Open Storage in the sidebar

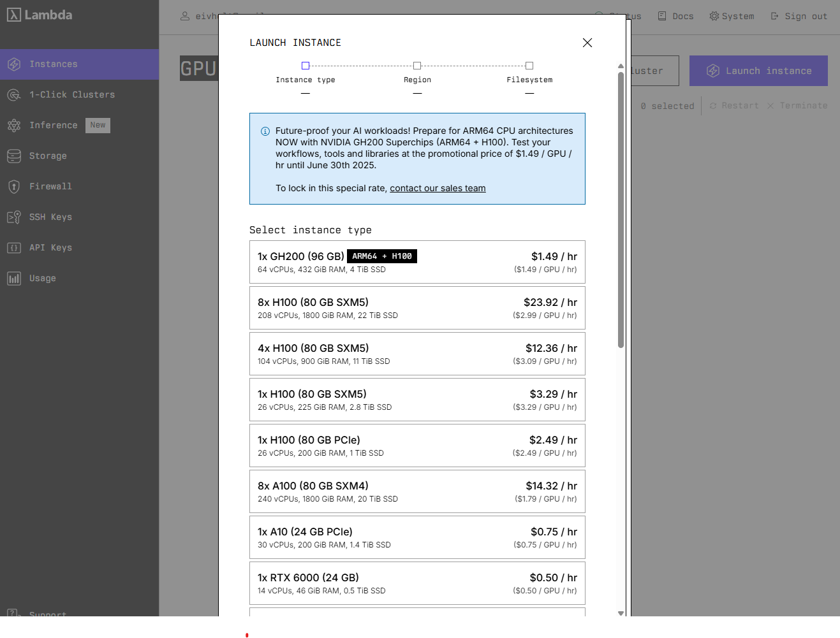click(79, 156)
